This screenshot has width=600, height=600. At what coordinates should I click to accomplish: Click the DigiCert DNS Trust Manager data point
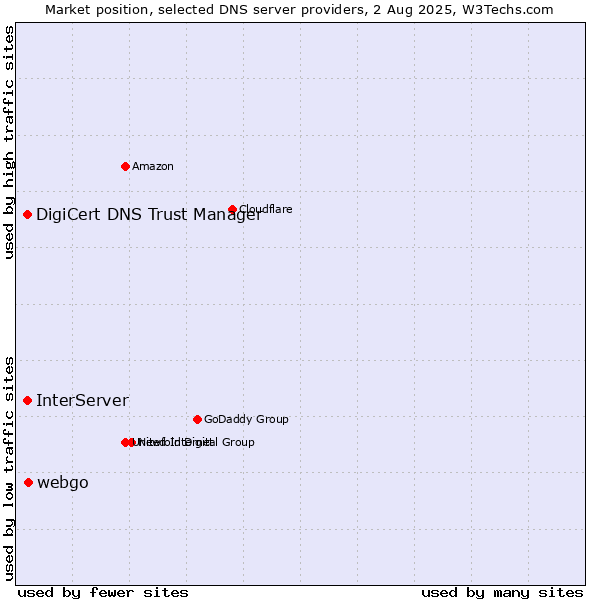27,215
